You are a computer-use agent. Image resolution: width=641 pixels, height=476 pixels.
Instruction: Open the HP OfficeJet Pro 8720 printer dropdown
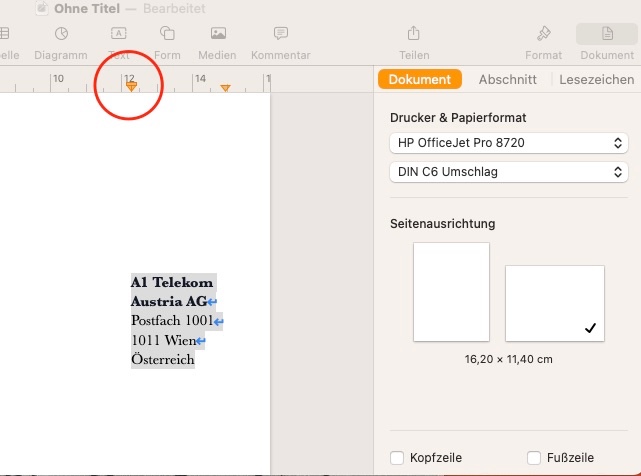[x=508, y=143]
